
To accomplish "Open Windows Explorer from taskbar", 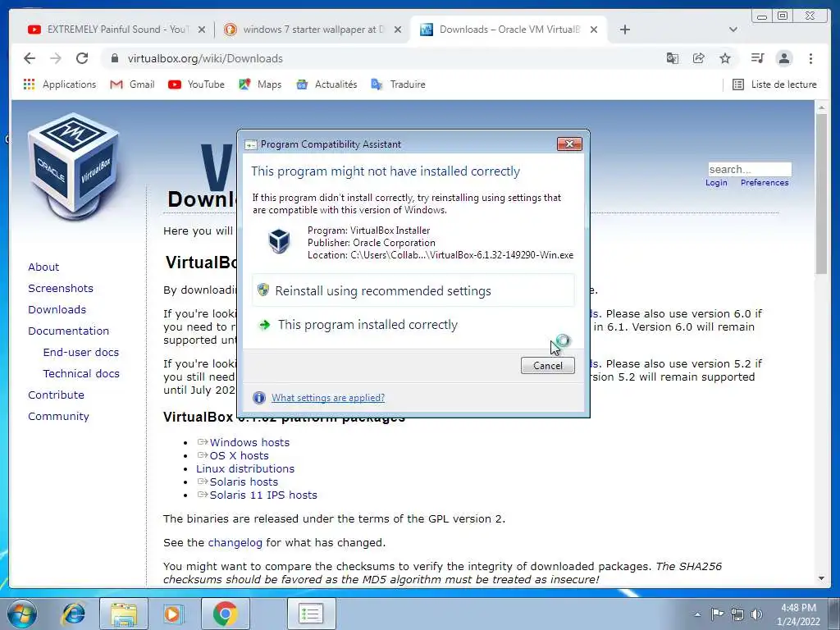I will click(x=123, y=614).
